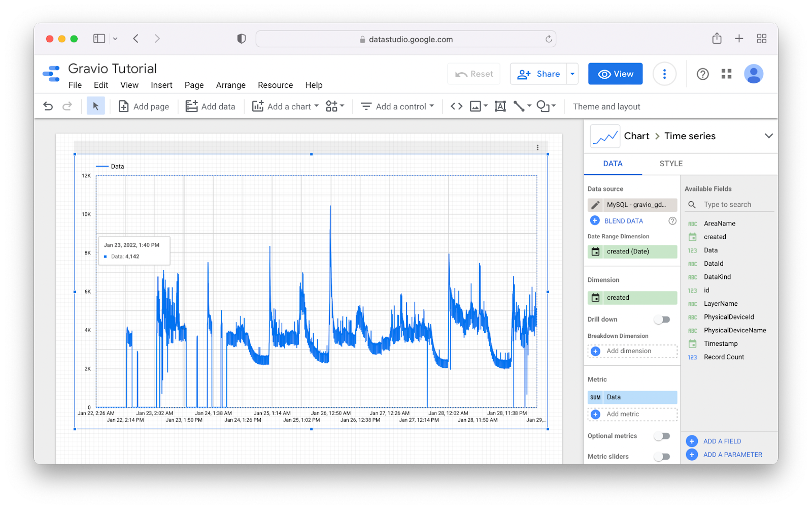Open the community visualizations icon
Viewport: 812px width, 509px height.
pyautogui.click(x=332, y=106)
